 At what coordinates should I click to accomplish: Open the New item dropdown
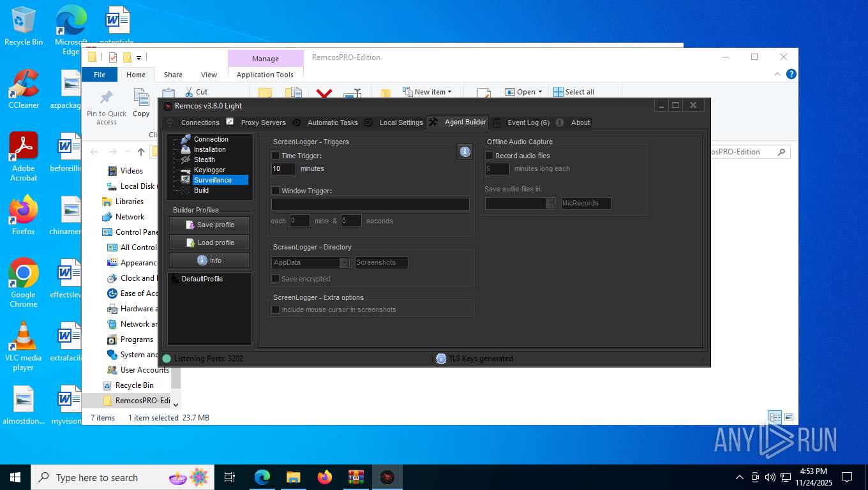pos(427,92)
